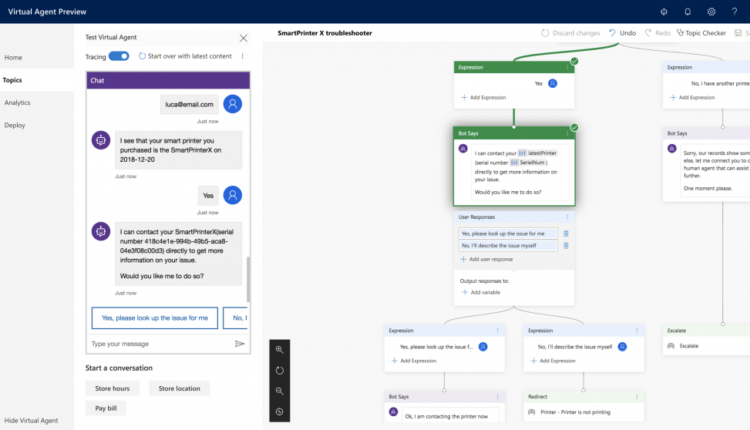Click the reset view icon on canvas toolbar
The width and height of the screenshot is (750, 430).
click(x=279, y=370)
